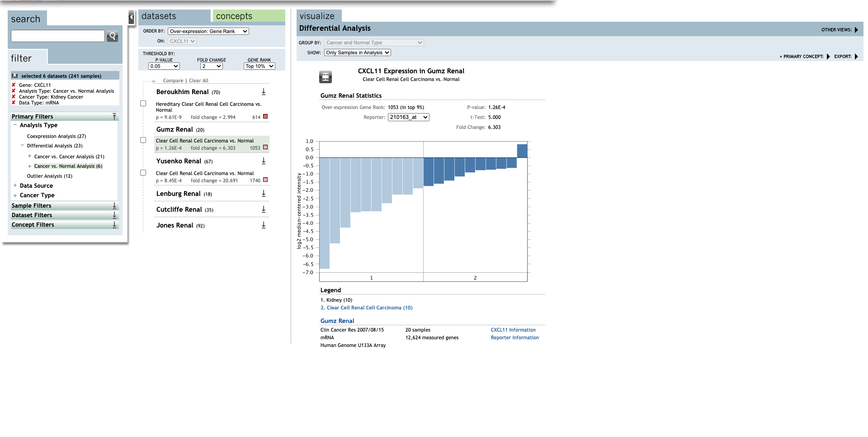Open Other Views arrow
This screenshot has width=868, height=437.
pyautogui.click(x=856, y=30)
